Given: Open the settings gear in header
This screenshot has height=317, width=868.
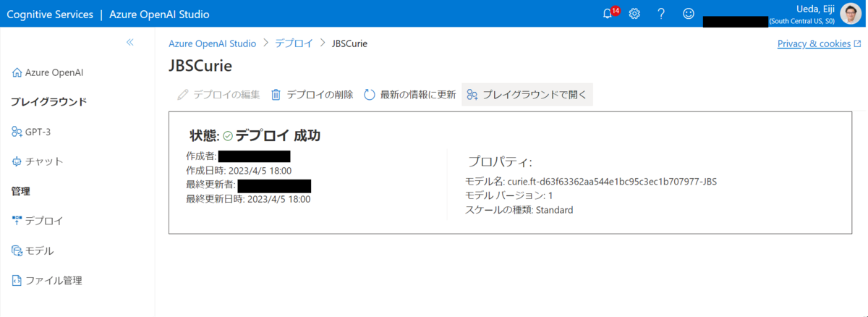Looking at the screenshot, I should 634,14.
